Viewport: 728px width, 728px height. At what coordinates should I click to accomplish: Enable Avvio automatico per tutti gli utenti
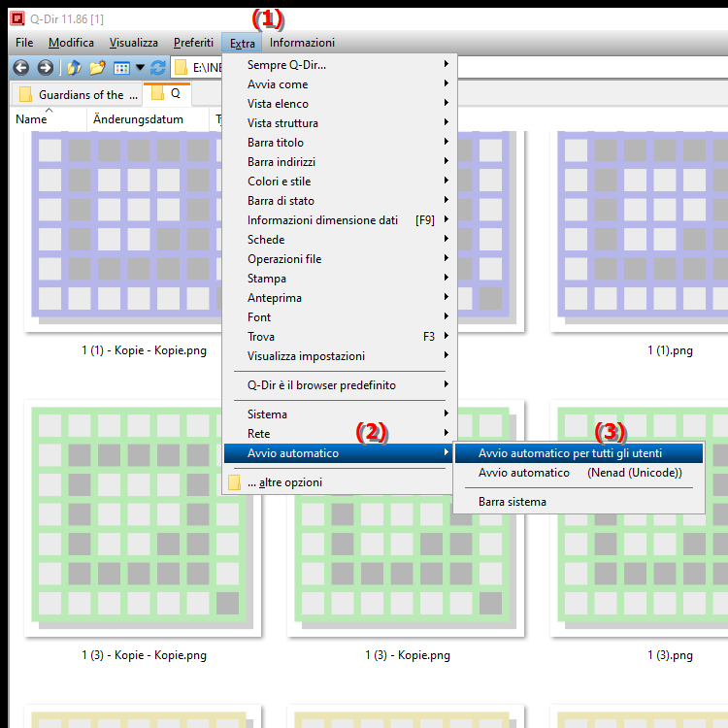click(579, 453)
